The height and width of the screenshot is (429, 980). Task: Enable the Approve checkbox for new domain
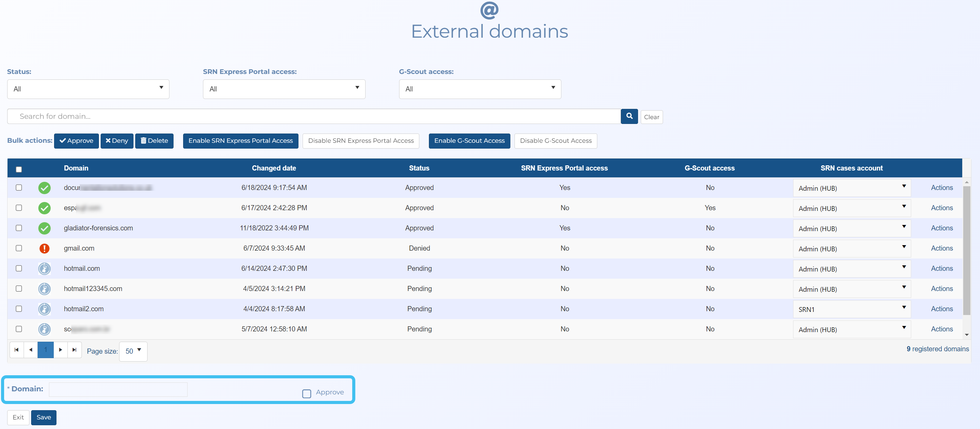coord(306,393)
